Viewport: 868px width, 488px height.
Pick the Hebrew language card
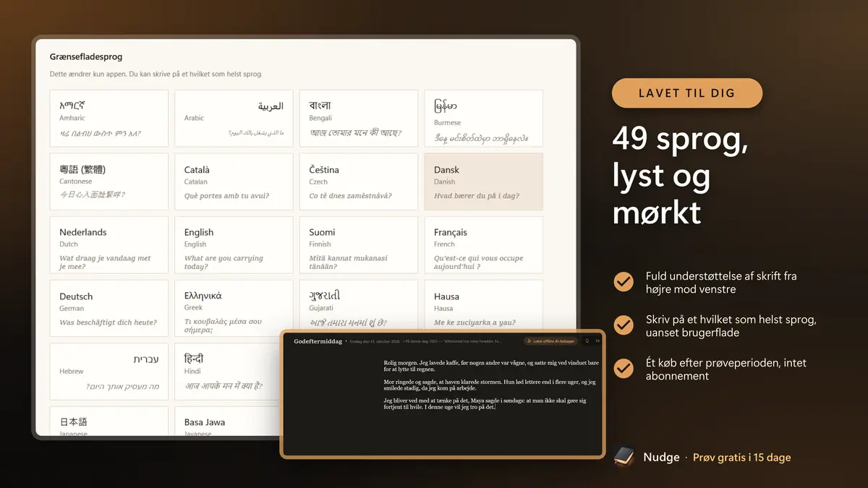tap(109, 372)
